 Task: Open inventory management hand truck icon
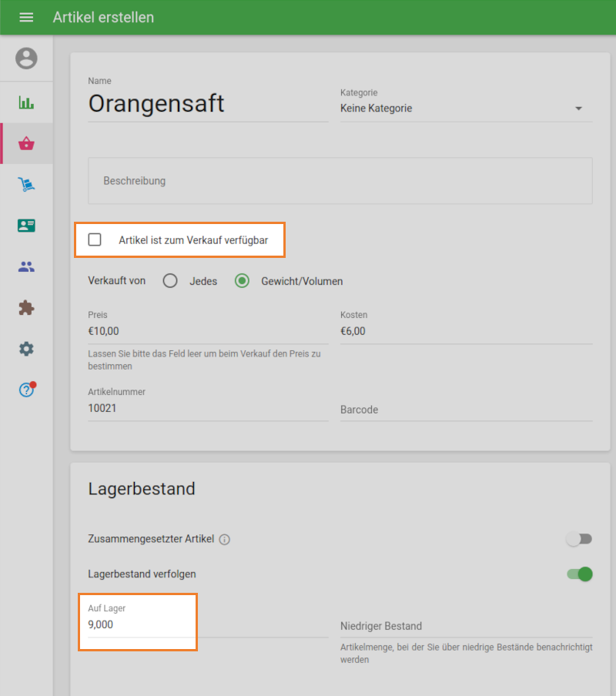click(x=26, y=185)
